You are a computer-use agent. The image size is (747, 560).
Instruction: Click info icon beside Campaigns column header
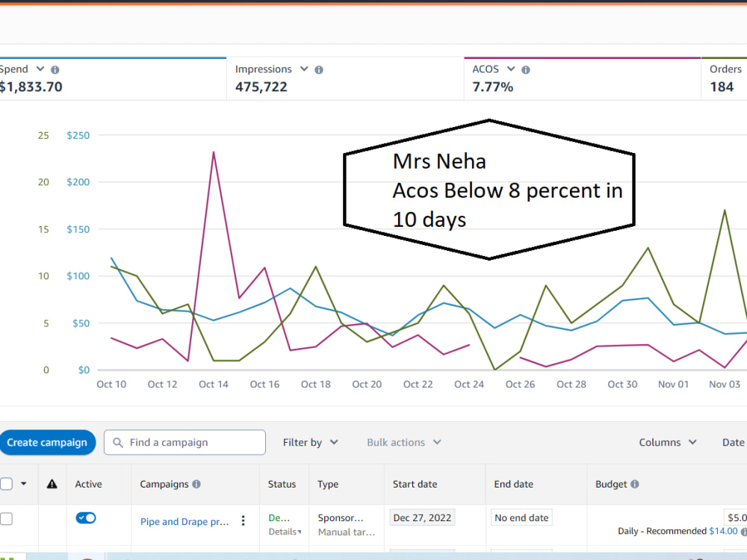196,484
